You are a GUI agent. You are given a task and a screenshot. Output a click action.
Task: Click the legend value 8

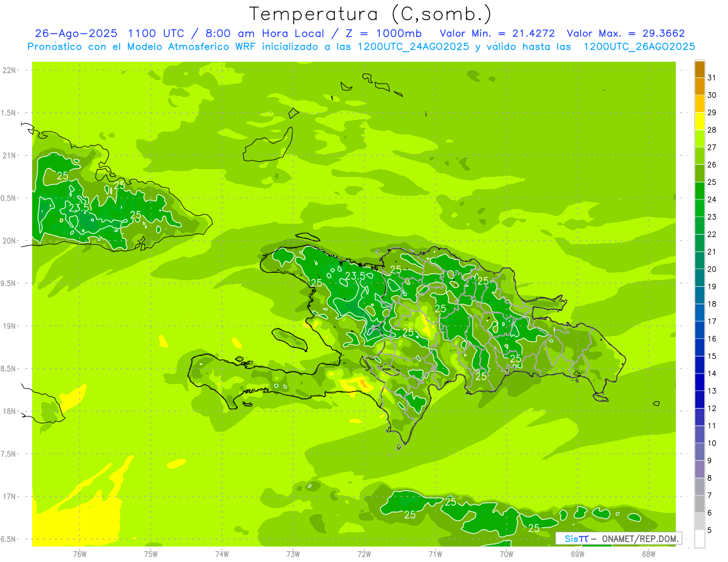point(710,478)
